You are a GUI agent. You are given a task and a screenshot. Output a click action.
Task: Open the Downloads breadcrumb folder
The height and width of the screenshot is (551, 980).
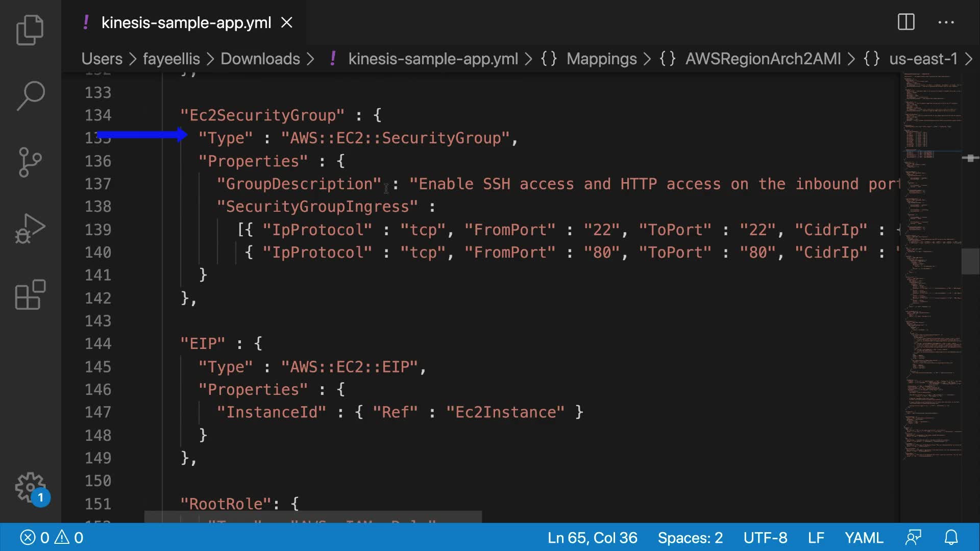click(260, 59)
